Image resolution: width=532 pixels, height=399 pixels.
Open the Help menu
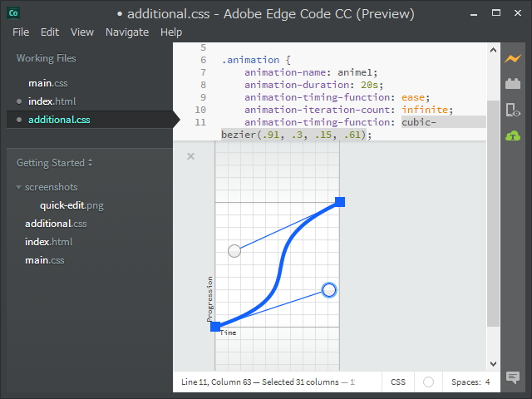pos(171,32)
